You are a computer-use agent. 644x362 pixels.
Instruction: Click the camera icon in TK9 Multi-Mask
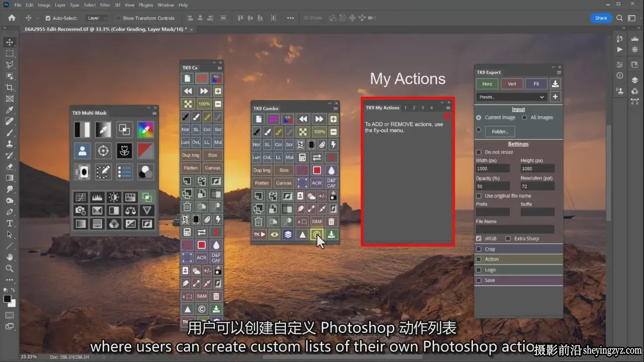80,211
